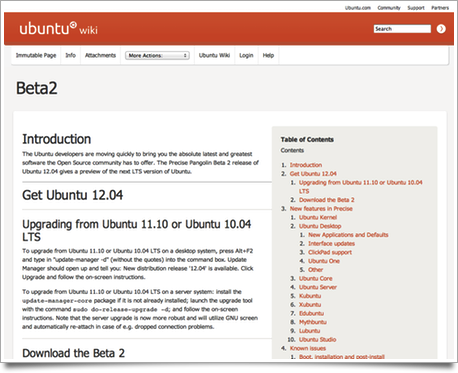Open the Help menu item
The width and height of the screenshot is (458, 373).
tap(268, 55)
